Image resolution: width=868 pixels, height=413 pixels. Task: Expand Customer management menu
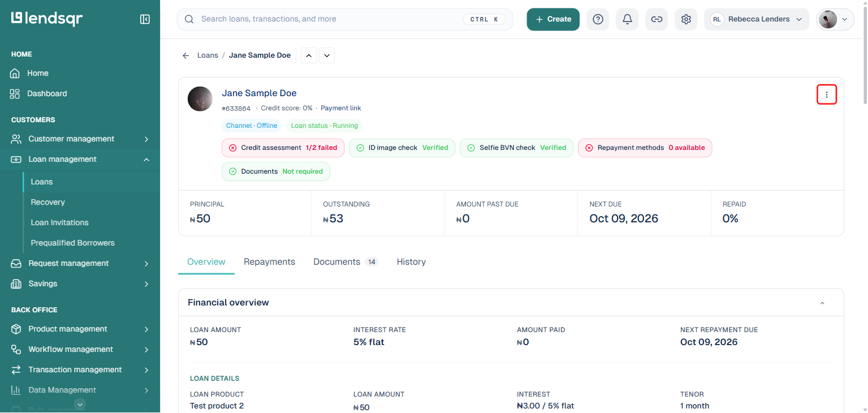tap(146, 139)
